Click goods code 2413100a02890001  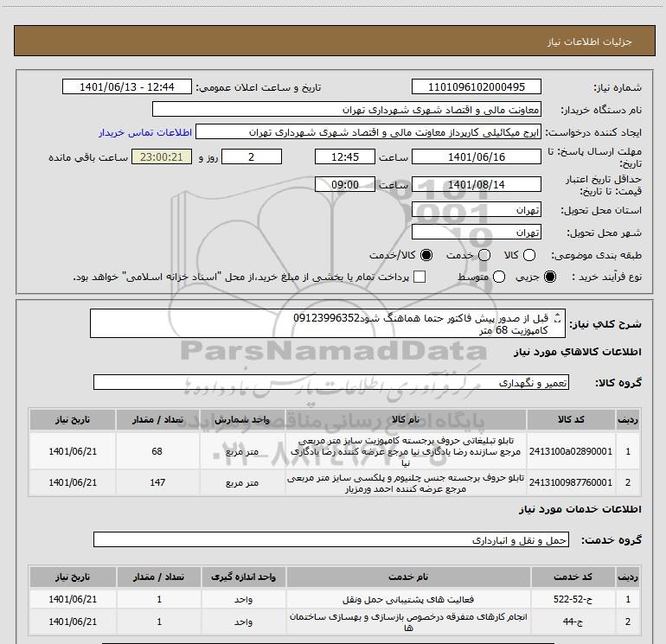[x=571, y=451]
